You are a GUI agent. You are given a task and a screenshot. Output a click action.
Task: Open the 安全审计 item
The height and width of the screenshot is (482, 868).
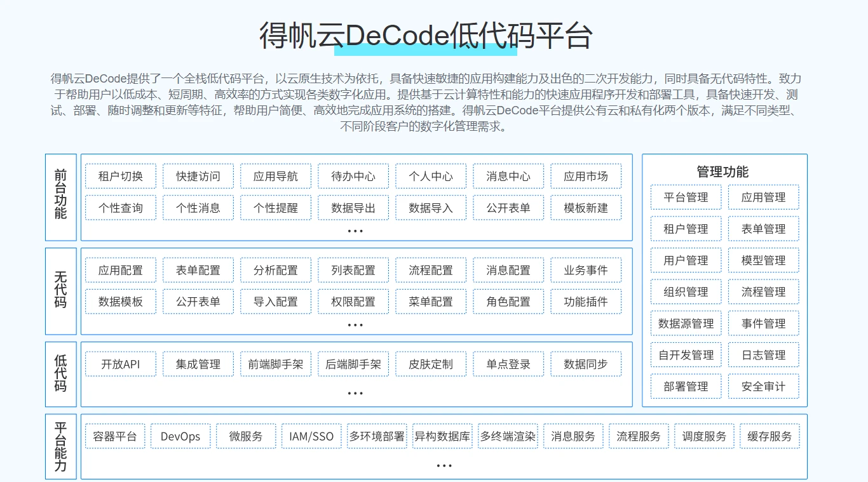coord(764,386)
